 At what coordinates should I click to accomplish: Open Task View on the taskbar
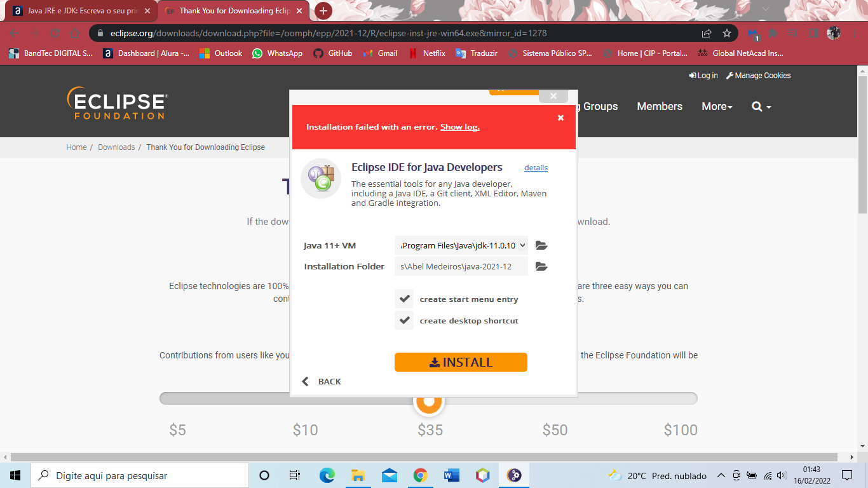[x=295, y=475]
